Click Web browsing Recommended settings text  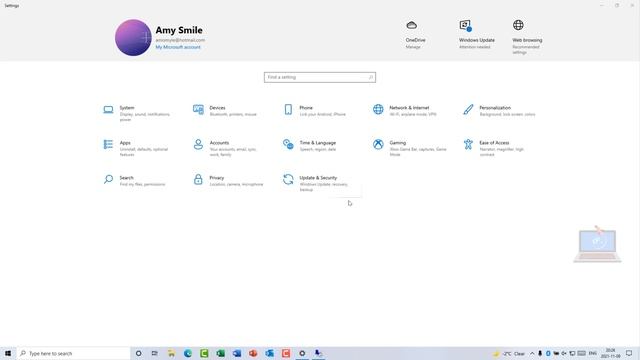[x=526, y=50]
